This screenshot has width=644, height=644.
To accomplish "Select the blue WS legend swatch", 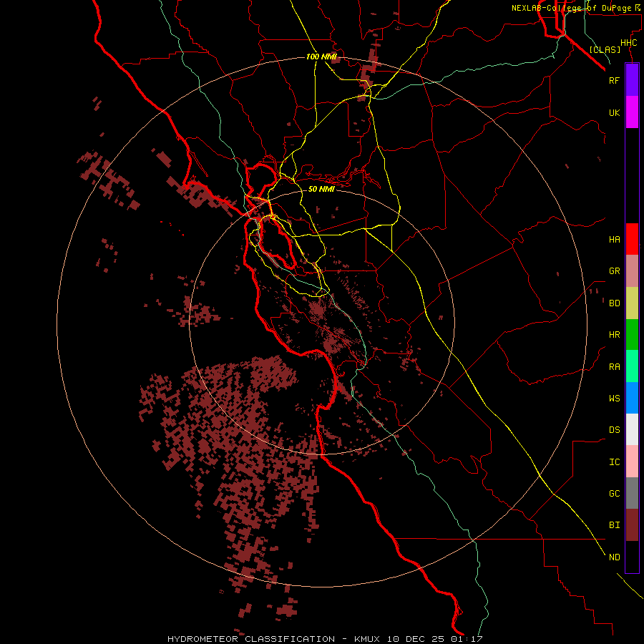I will (x=632, y=398).
